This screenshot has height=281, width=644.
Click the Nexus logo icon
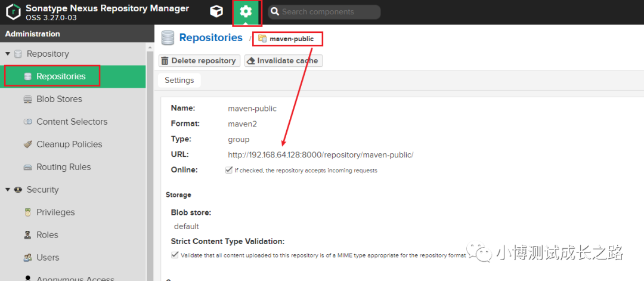tap(13, 12)
